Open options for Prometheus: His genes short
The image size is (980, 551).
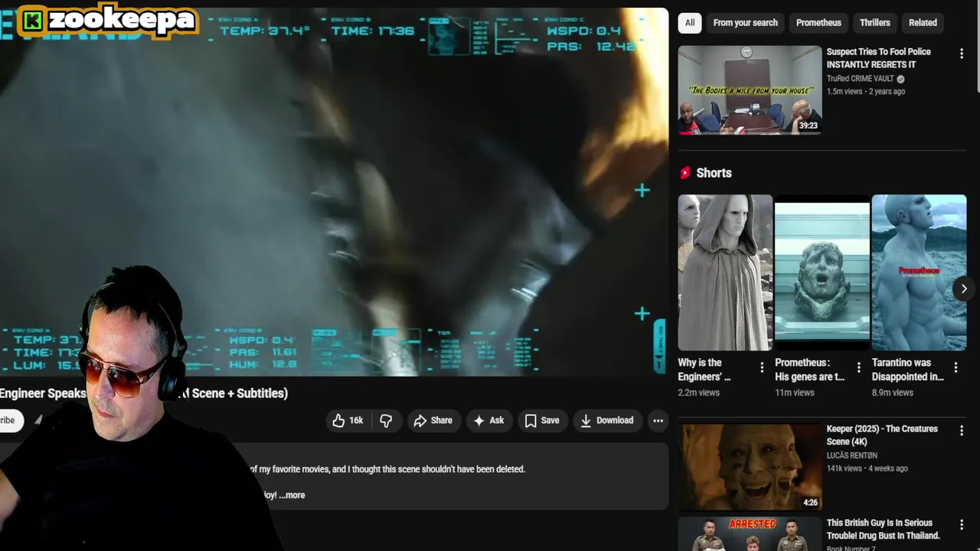pos(858,368)
